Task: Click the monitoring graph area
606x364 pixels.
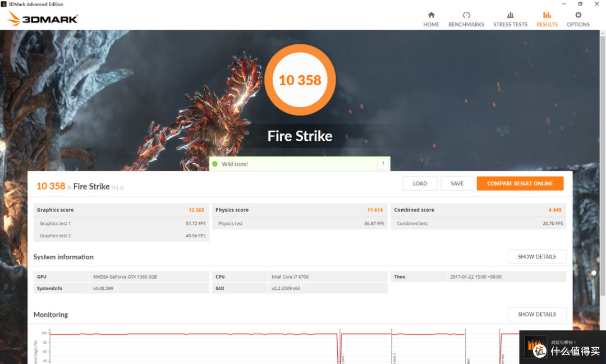Action: point(284,347)
